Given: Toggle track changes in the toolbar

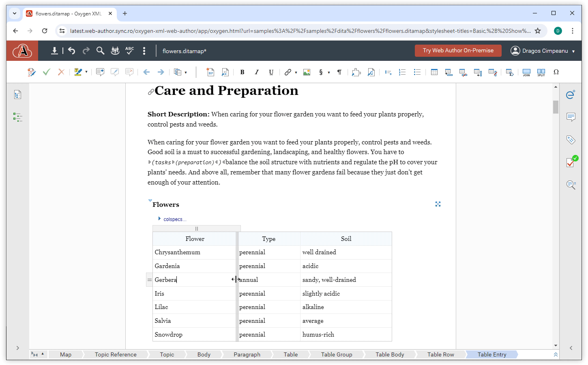Looking at the screenshot, I should [x=31, y=72].
